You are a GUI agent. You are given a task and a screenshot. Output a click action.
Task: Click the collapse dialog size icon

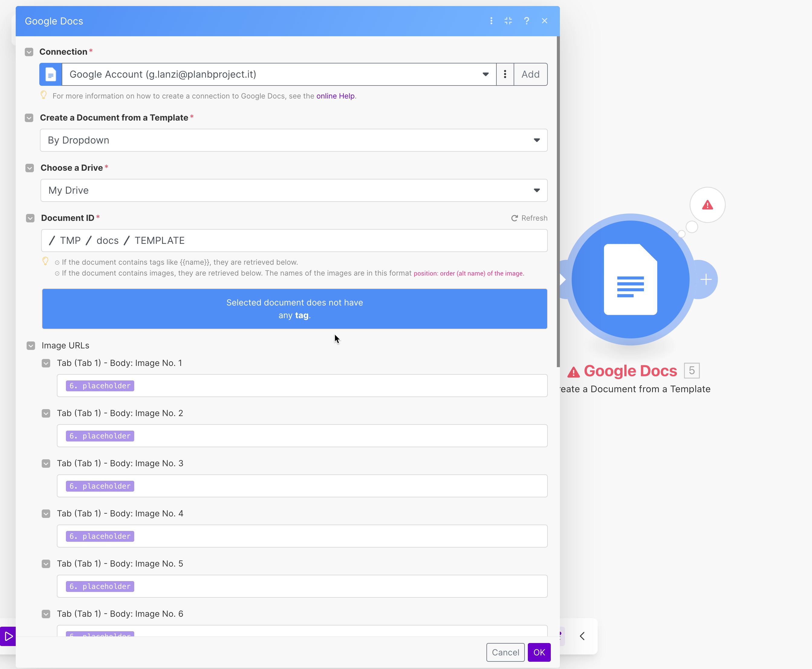pos(508,21)
